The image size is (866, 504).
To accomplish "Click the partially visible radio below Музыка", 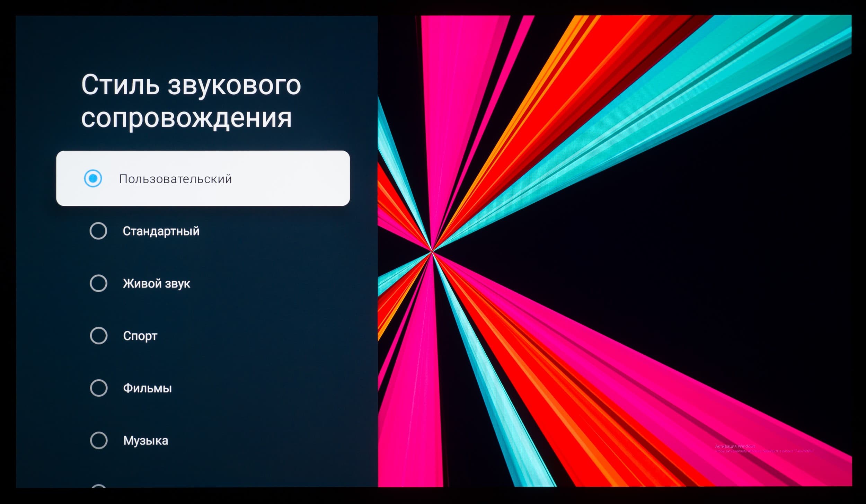I will tap(99, 486).
